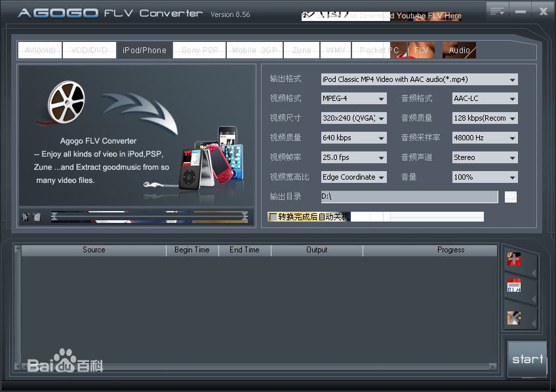Click the Source column header
556x392 pixels.
[94, 250]
